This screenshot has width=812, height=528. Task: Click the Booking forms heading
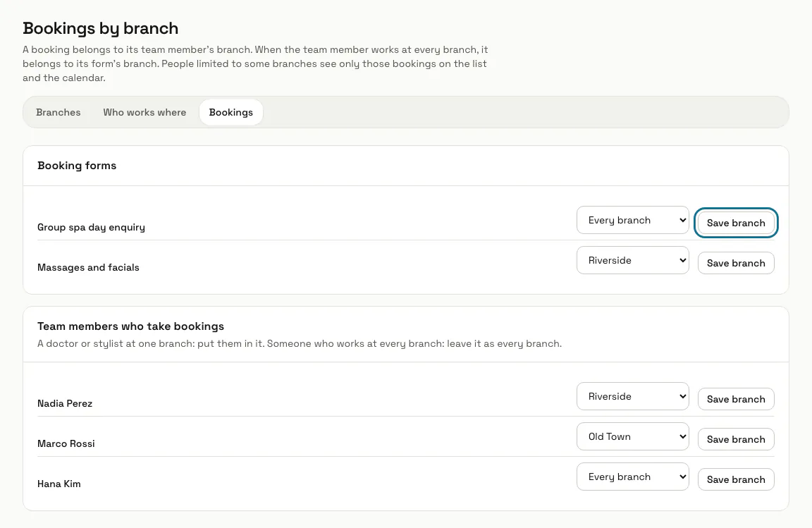click(77, 166)
